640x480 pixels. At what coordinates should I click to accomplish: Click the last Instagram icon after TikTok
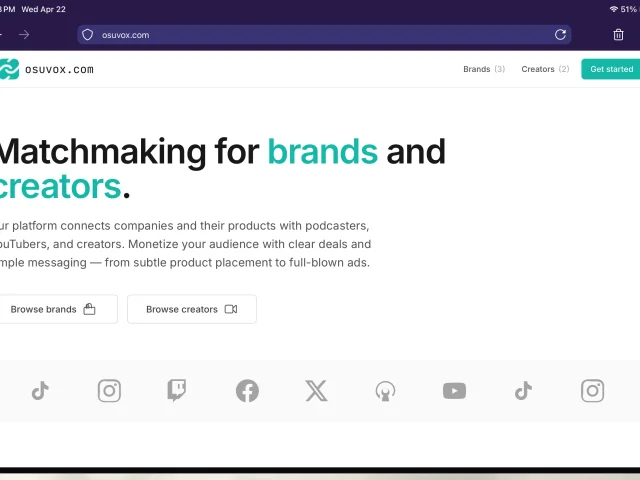tap(592, 391)
